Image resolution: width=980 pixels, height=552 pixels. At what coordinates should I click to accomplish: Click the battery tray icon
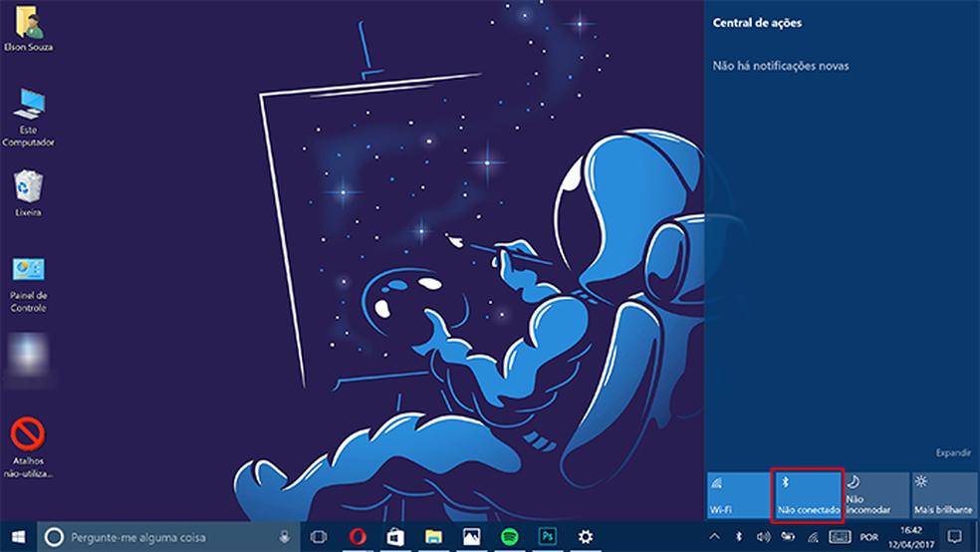tap(788, 537)
